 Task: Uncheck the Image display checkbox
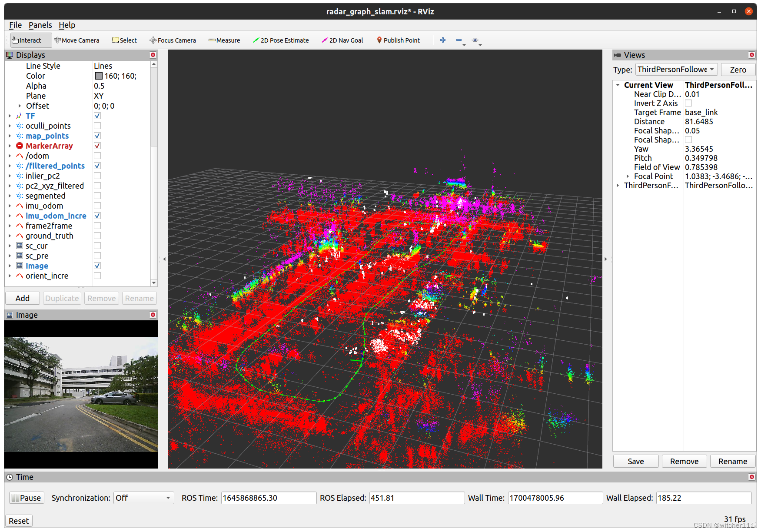[97, 266]
